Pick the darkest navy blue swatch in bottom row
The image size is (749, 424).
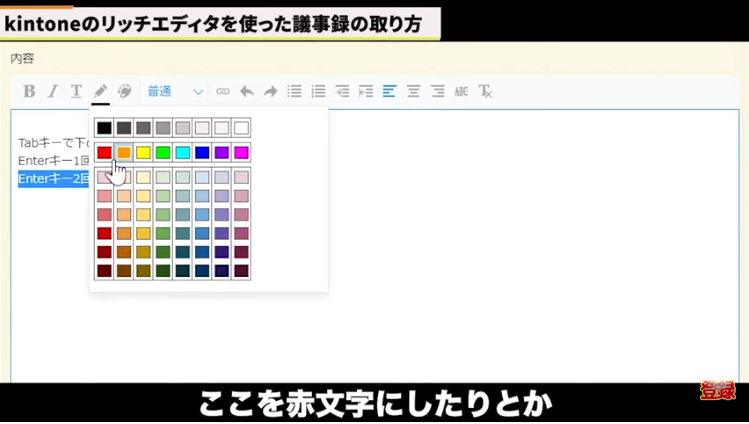202,271
